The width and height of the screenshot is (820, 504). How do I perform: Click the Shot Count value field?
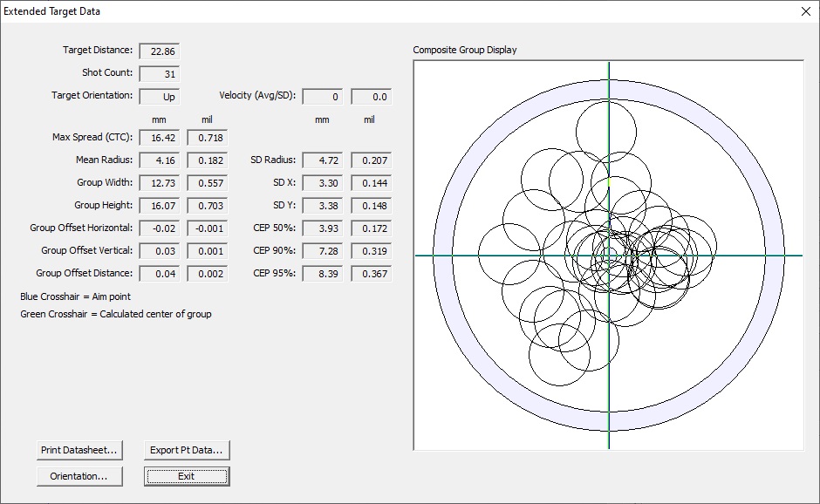[x=160, y=74]
